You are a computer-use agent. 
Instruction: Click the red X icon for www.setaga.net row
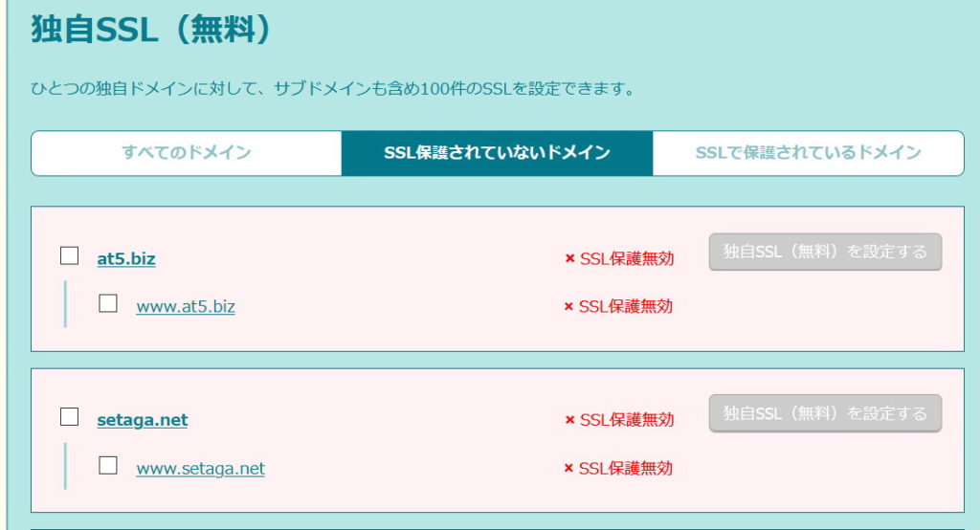(x=568, y=469)
